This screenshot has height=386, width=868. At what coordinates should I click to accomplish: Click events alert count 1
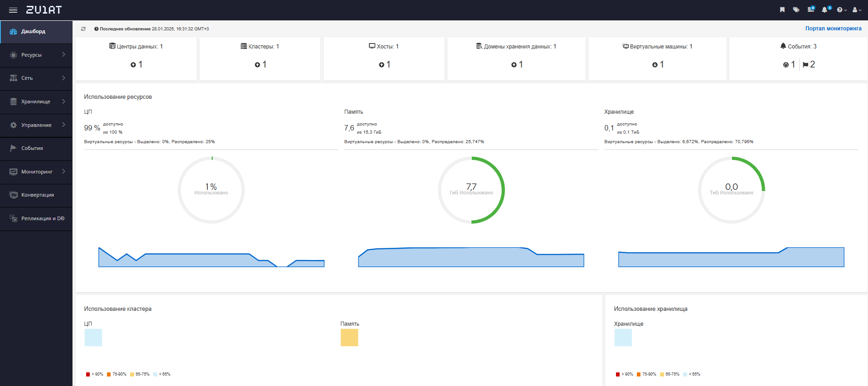(789, 65)
